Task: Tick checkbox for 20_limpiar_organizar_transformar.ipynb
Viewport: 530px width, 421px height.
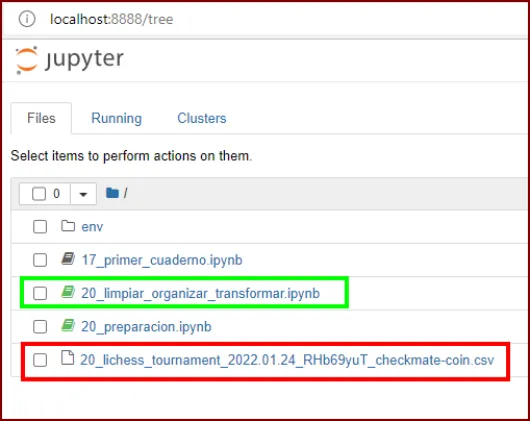Action: tap(40, 294)
